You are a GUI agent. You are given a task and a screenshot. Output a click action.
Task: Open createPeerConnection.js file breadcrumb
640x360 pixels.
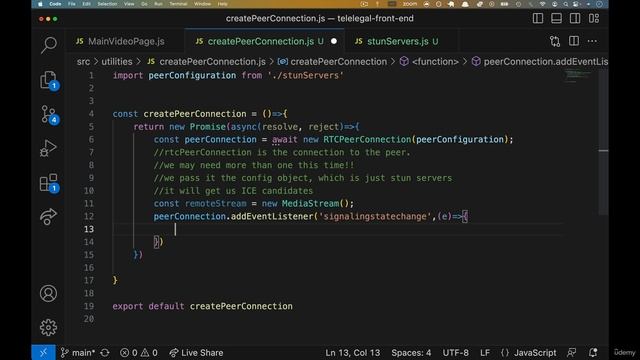207,62
